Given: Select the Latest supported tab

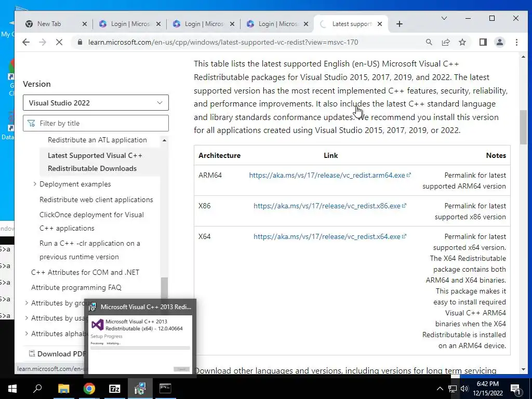Looking at the screenshot, I should (351, 24).
